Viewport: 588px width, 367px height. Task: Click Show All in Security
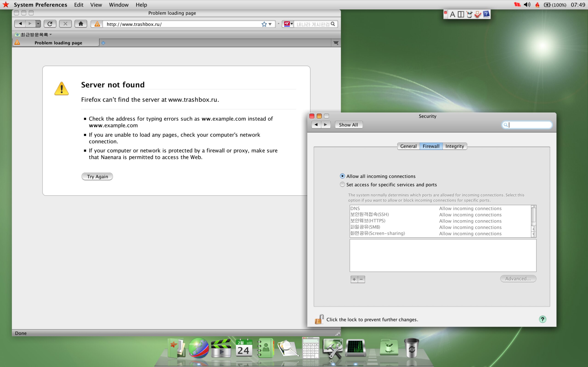[348, 125]
